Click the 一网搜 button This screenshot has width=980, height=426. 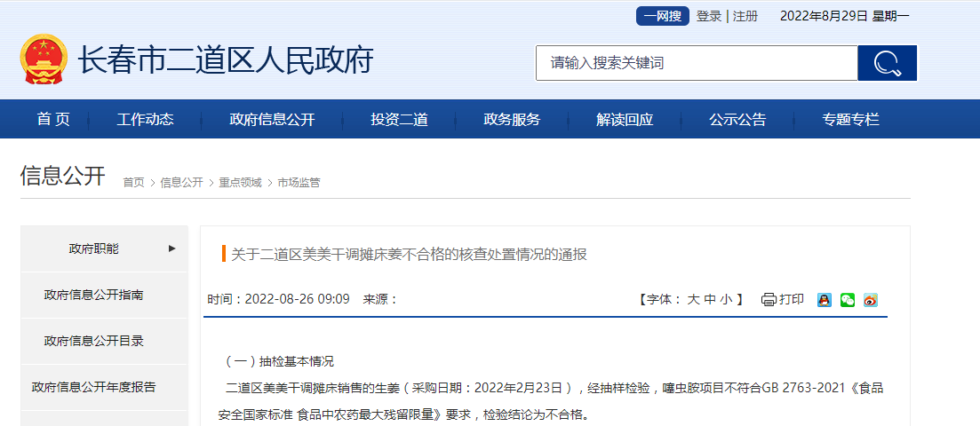tap(662, 16)
